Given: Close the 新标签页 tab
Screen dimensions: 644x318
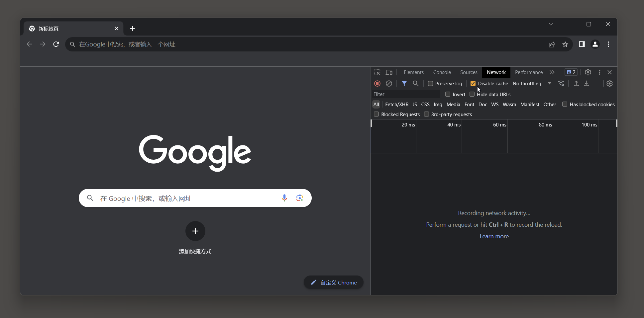Looking at the screenshot, I should pyautogui.click(x=117, y=29).
